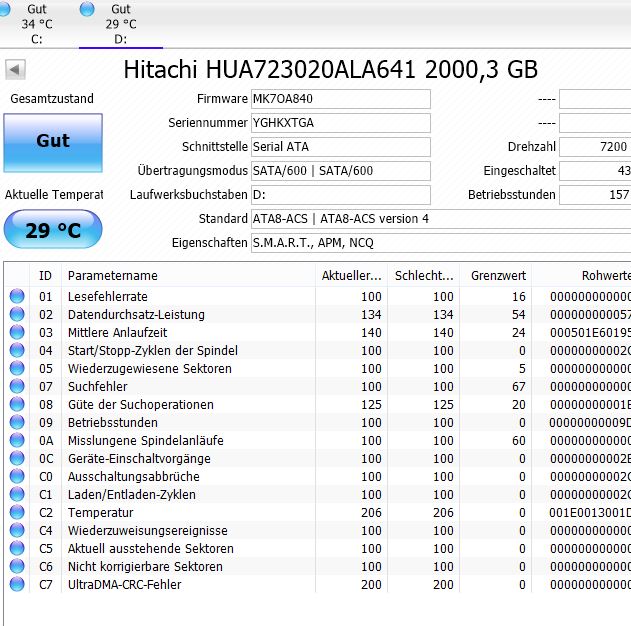Click current value 206 in Temperatur row

[371, 513]
